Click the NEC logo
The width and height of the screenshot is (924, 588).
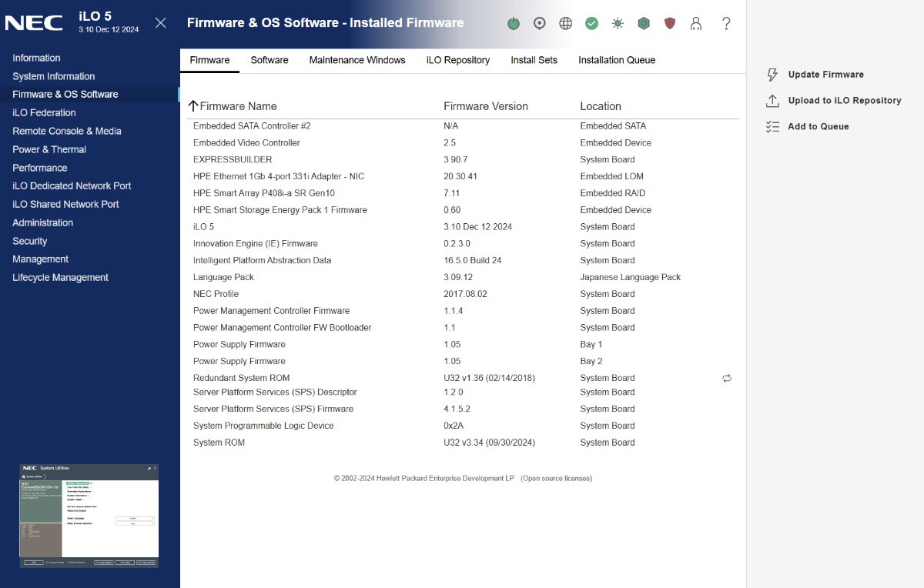(x=34, y=23)
